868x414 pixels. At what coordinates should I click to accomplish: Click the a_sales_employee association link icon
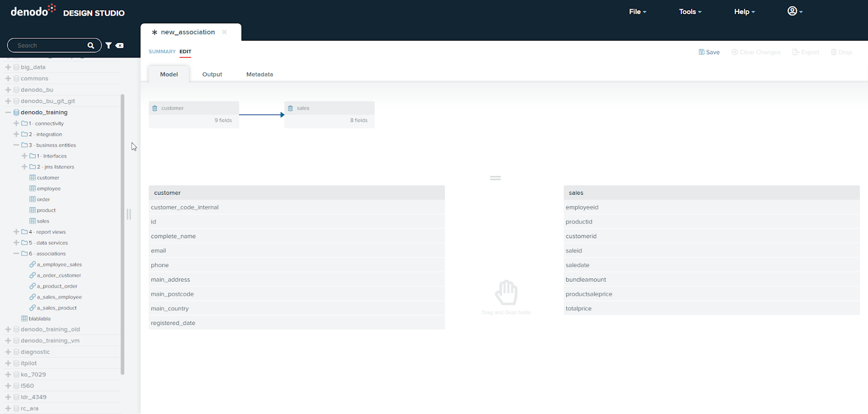coord(33,297)
